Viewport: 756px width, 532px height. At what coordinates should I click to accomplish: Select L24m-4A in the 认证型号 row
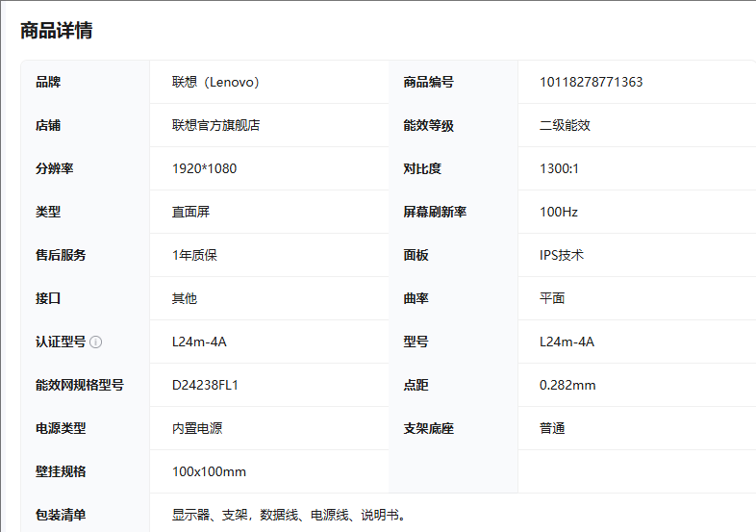(199, 342)
